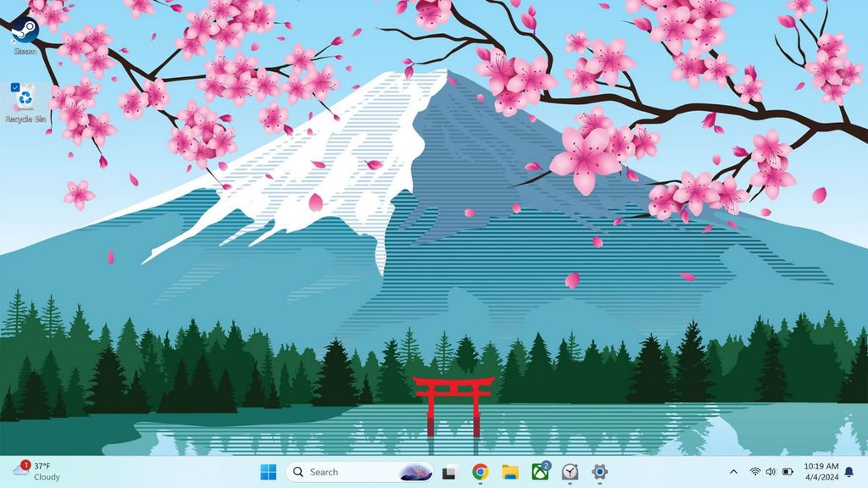Open the Start menu

pos(267,472)
